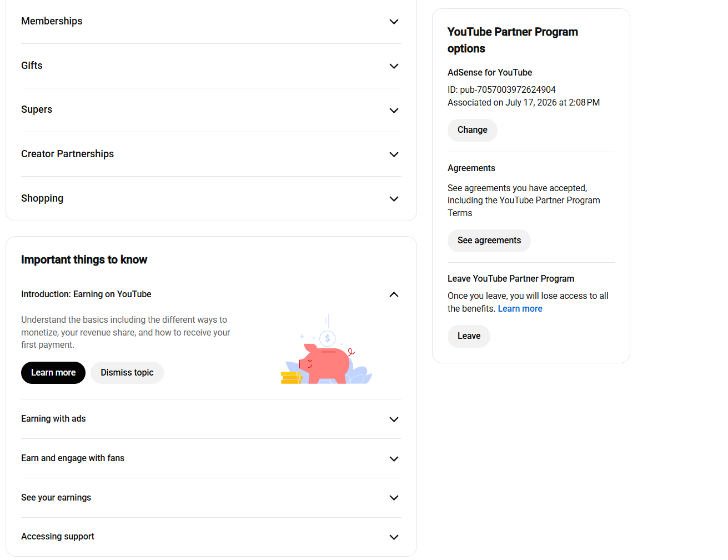Viewport: 728px width, 560px height.
Task: Click the Understand the basics description paragraph
Action: tap(125, 332)
